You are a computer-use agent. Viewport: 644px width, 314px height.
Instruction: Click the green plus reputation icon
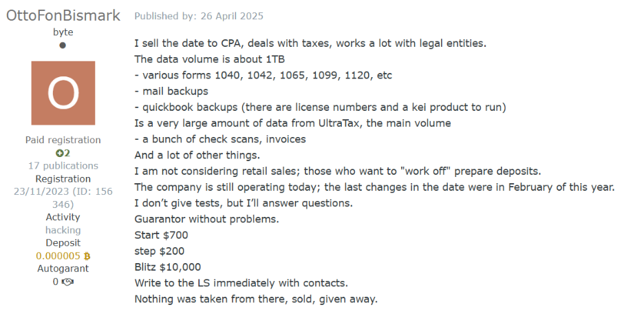click(x=59, y=153)
